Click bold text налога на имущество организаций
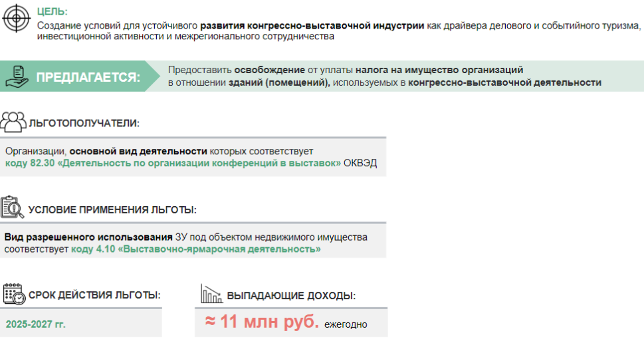The width and height of the screenshot is (644, 341). tap(439, 70)
